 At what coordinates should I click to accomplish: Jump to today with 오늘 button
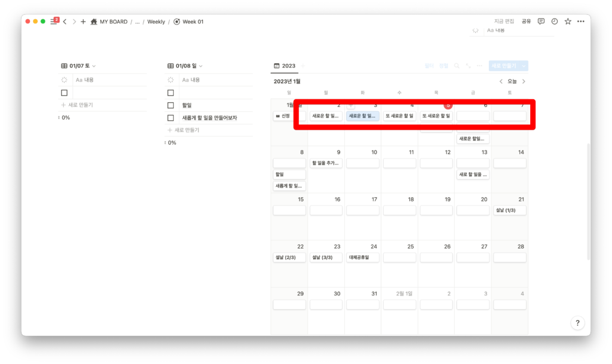pyautogui.click(x=512, y=81)
